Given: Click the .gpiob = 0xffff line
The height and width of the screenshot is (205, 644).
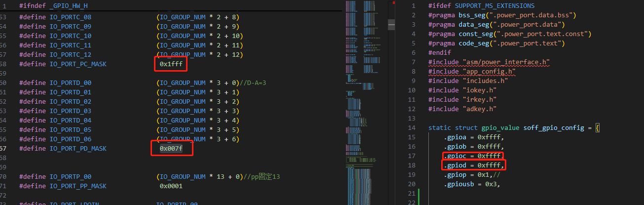Looking at the screenshot, I should 474,147.
